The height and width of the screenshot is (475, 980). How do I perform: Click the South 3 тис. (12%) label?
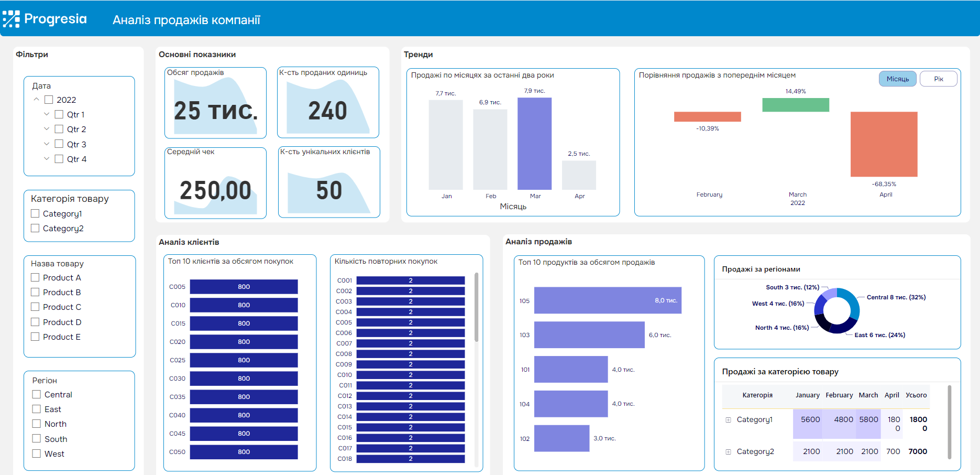pos(792,287)
